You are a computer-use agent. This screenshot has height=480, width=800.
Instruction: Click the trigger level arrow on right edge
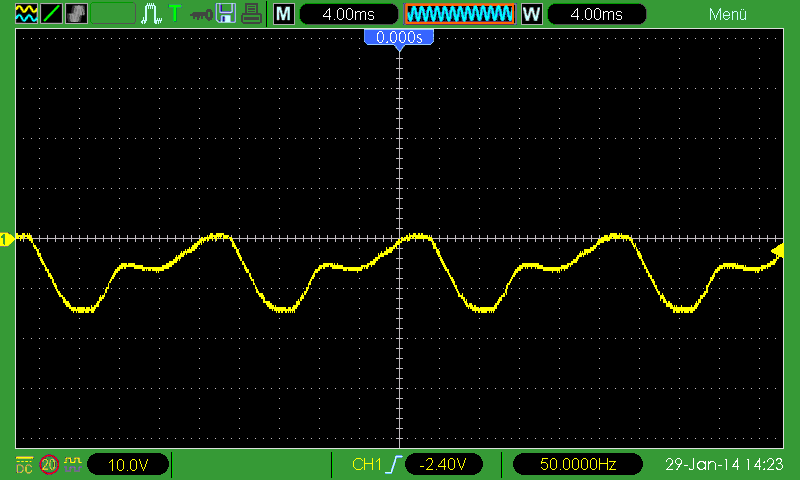[778, 250]
